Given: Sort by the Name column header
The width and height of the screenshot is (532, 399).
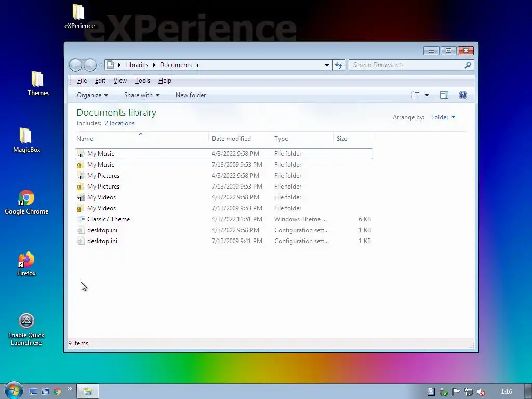Looking at the screenshot, I should [x=141, y=138].
